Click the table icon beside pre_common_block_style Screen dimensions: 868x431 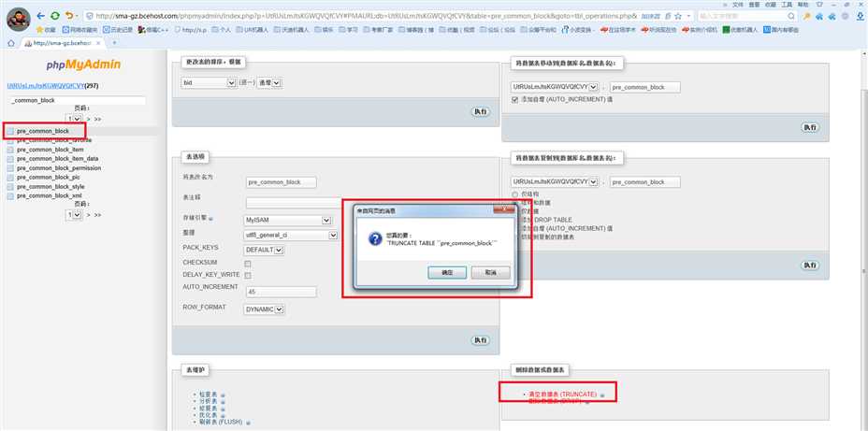point(10,187)
